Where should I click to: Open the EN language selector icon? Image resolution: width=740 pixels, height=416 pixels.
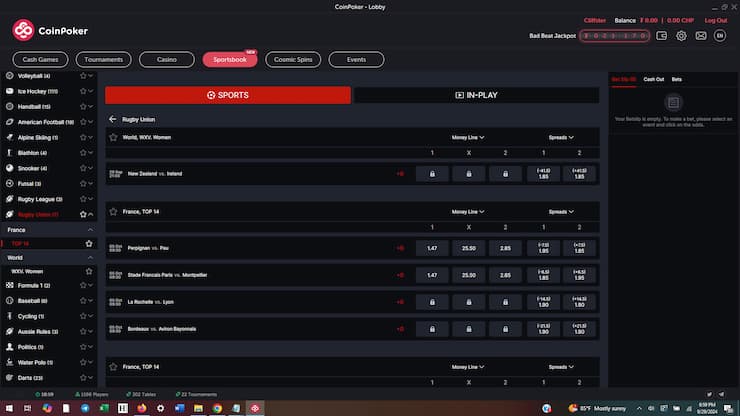[x=720, y=36]
